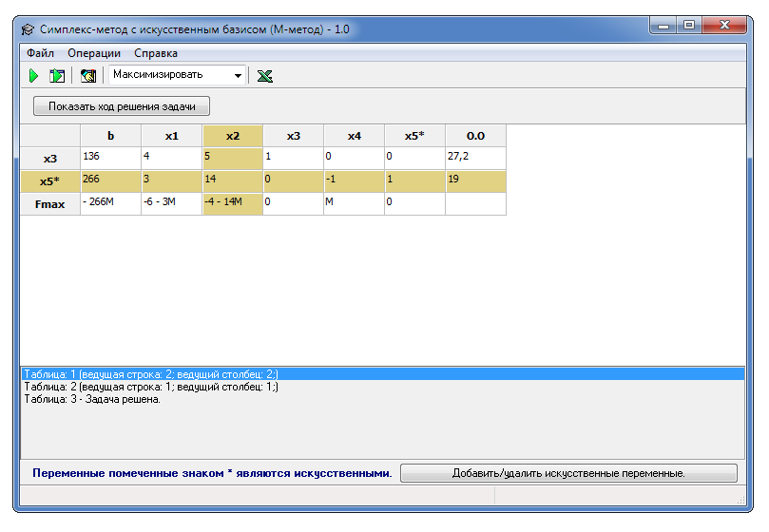Select cell with value 14
This screenshot has height=532, width=769.
pos(233,180)
